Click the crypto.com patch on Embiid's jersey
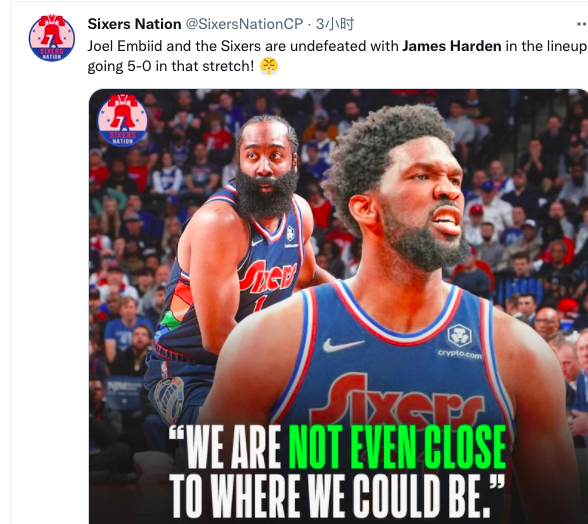This screenshot has width=588, height=524. pos(459,341)
